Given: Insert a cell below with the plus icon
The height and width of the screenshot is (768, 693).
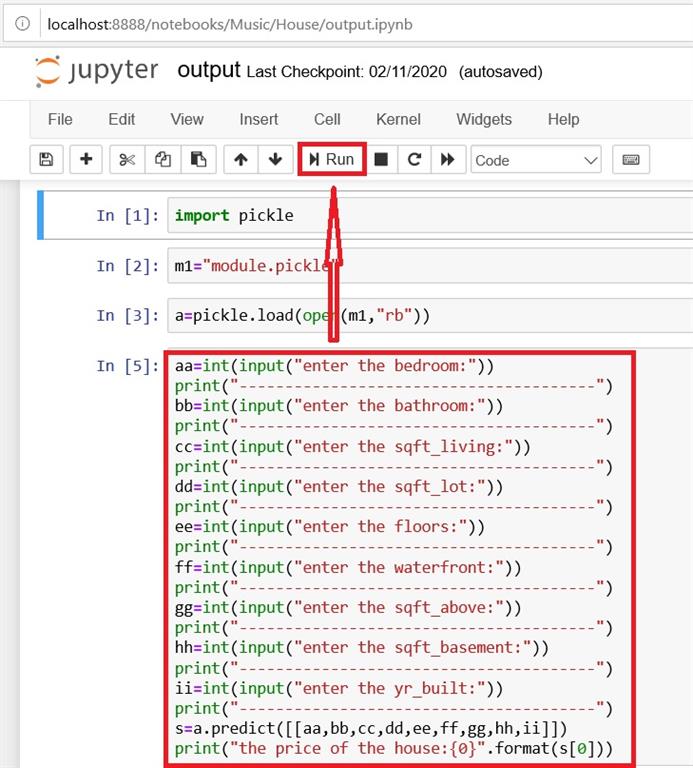Looking at the screenshot, I should (86, 160).
